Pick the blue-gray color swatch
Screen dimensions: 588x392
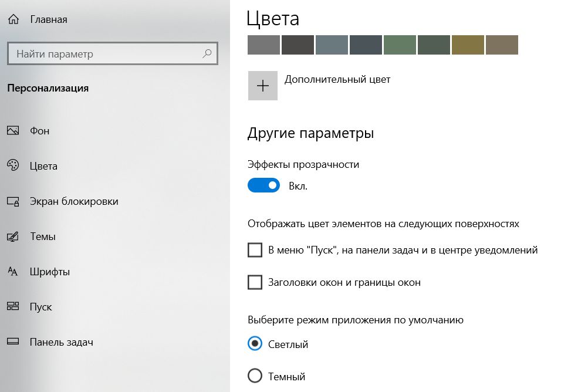pos(332,45)
